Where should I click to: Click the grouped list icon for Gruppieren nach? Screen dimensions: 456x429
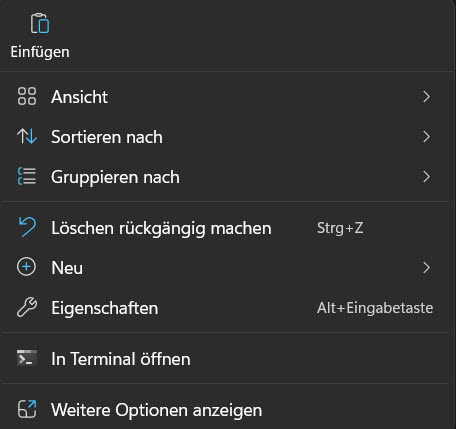[27, 176]
